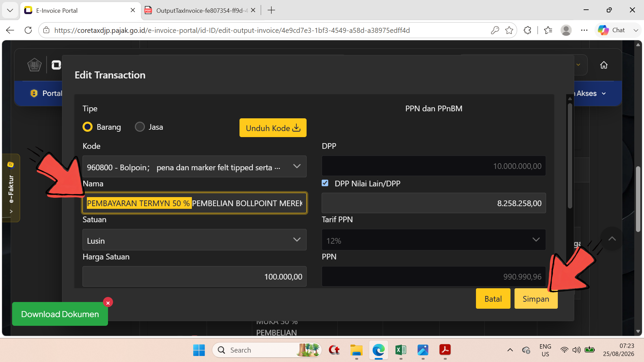The width and height of the screenshot is (644, 362).
Task: Click Simpan to save the transaction
Action: 536,299
